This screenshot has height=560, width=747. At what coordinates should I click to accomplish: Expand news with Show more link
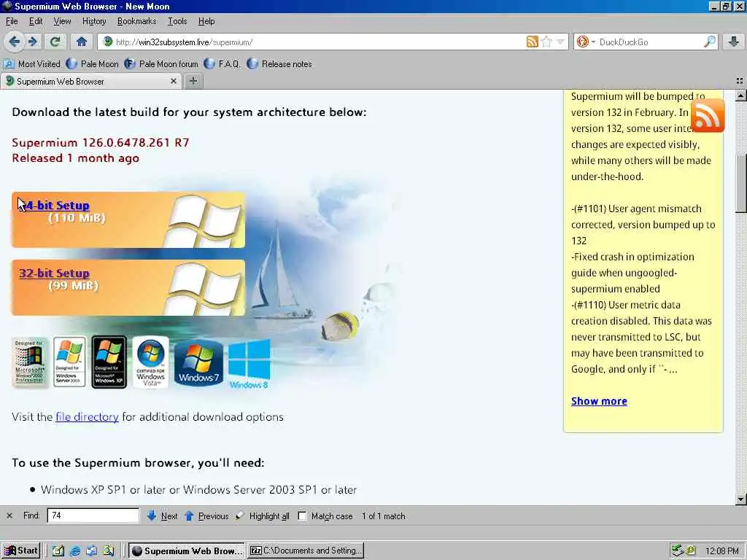(599, 401)
